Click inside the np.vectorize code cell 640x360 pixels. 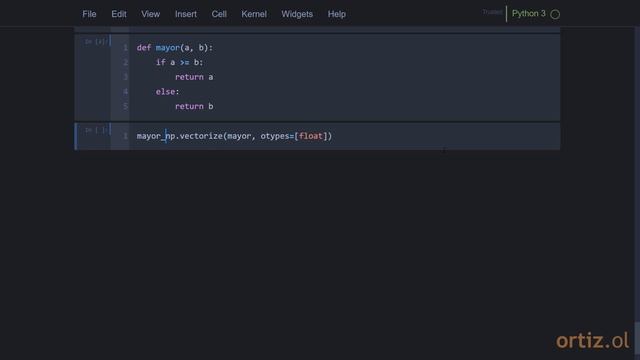(344, 136)
